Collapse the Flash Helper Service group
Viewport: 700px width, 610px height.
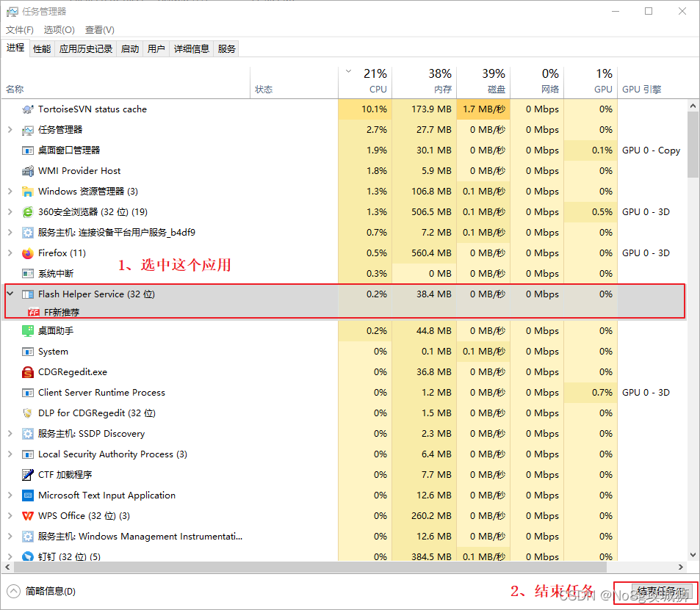pos(10,294)
